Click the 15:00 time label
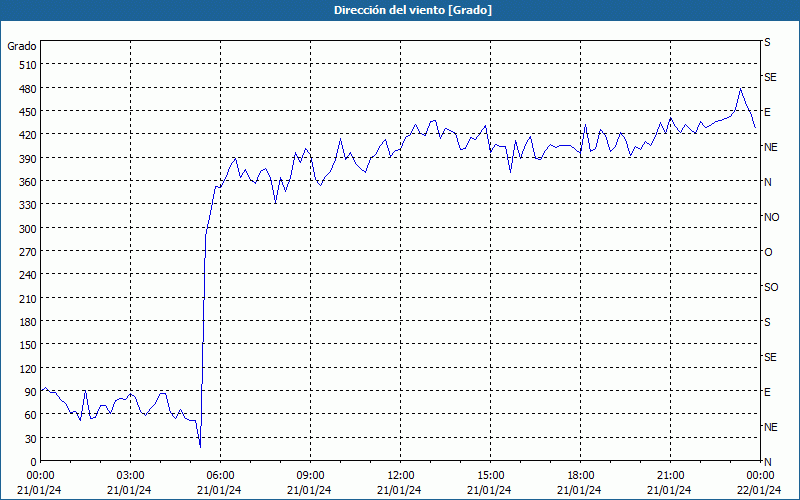Viewport: 800px width, 500px height. [x=489, y=476]
